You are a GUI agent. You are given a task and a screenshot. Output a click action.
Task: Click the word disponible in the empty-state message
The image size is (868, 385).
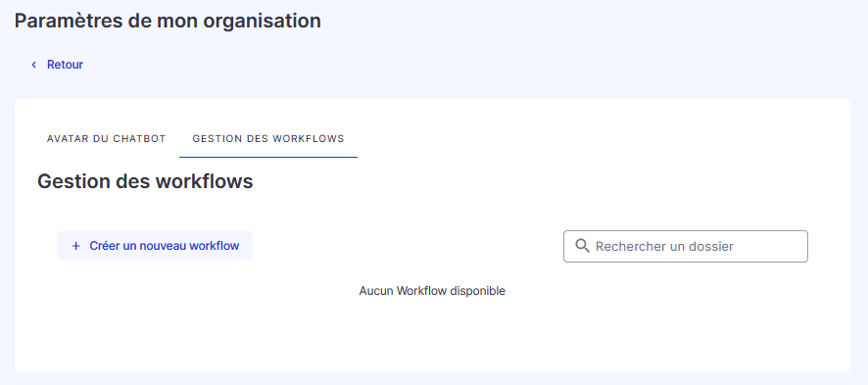click(x=478, y=291)
